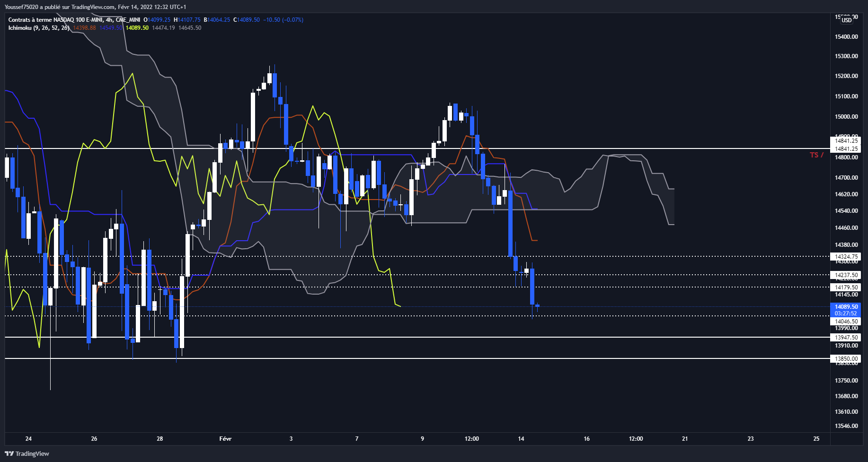868x462 pixels.
Task: Click the yellow-green Ichimoku value 14089.50
Action: tap(137, 28)
